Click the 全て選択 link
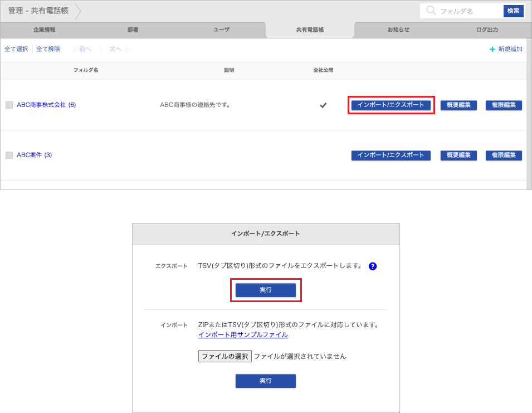 16,49
